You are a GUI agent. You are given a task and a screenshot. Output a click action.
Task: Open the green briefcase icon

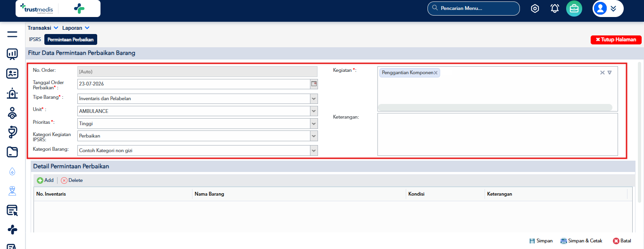click(x=574, y=9)
